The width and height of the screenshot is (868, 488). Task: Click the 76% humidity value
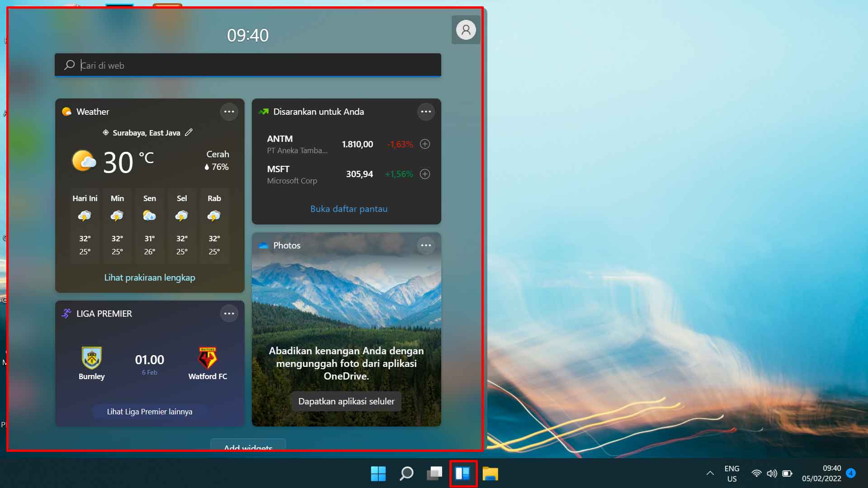(217, 167)
